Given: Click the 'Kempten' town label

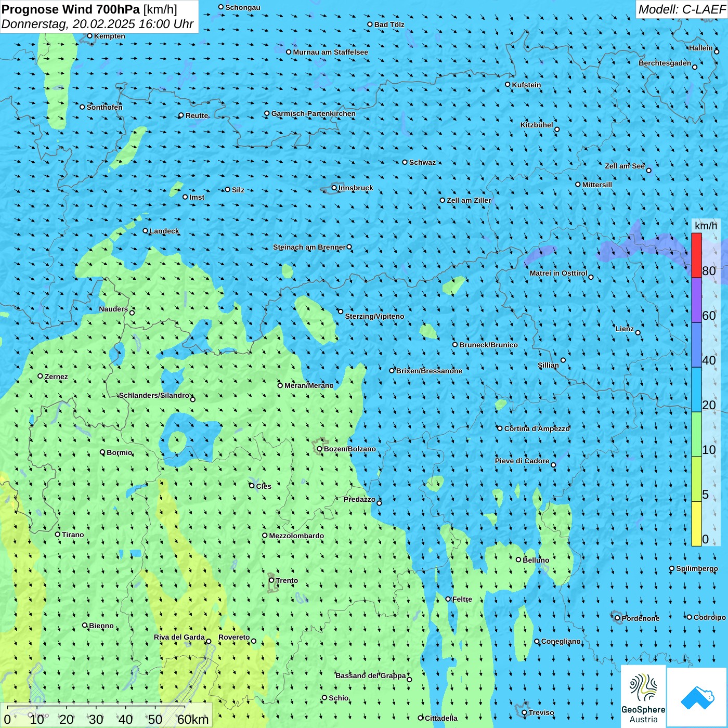Looking at the screenshot, I should 110,36.
